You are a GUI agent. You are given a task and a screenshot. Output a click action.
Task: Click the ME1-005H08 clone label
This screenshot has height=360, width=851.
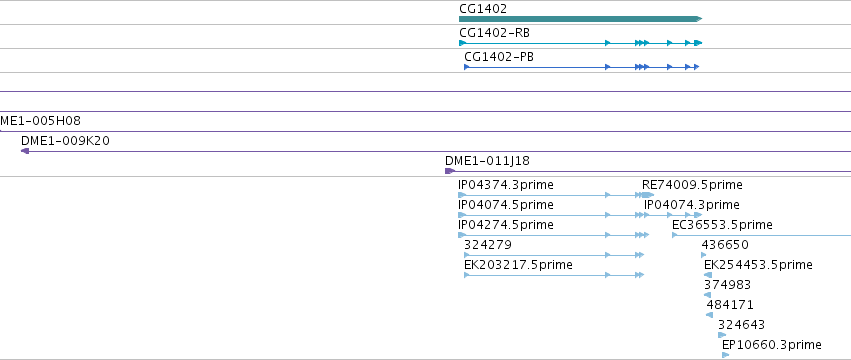coord(40,121)
